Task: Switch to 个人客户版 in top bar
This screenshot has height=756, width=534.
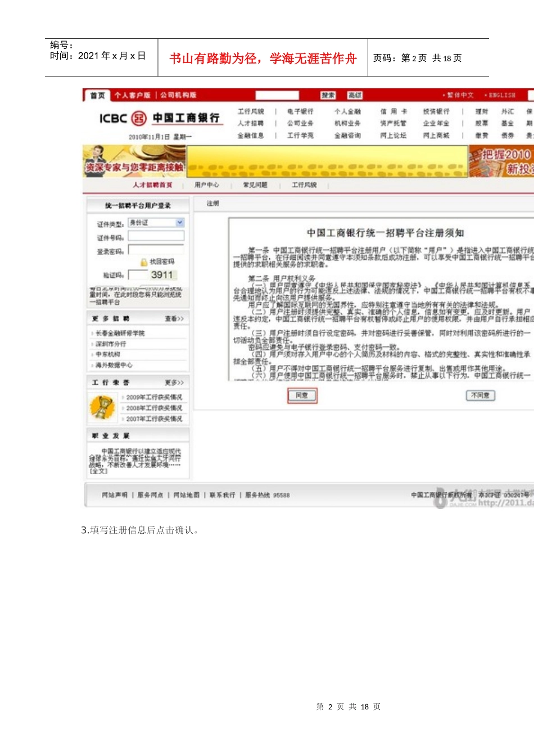Action: [132, 96]
